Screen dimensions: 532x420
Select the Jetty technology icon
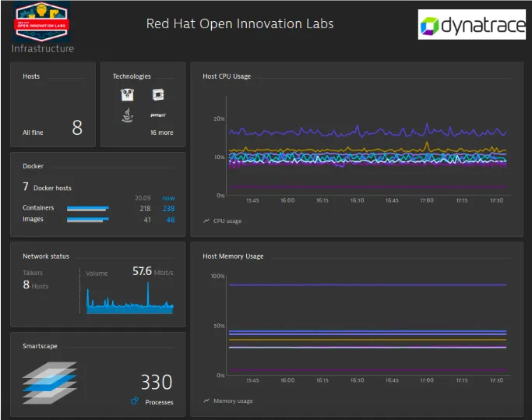click(x=157, y=115)
